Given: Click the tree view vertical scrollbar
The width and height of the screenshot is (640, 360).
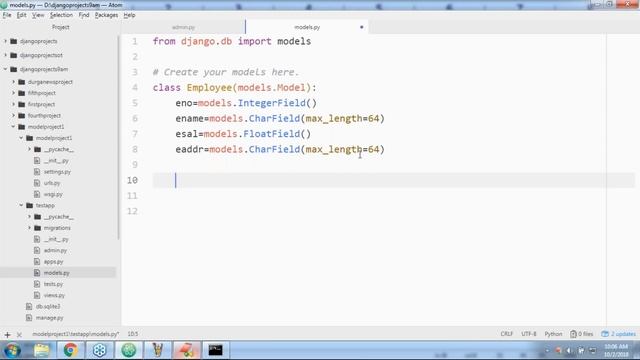Looking at the screenshot, I should tap(118, 138).
